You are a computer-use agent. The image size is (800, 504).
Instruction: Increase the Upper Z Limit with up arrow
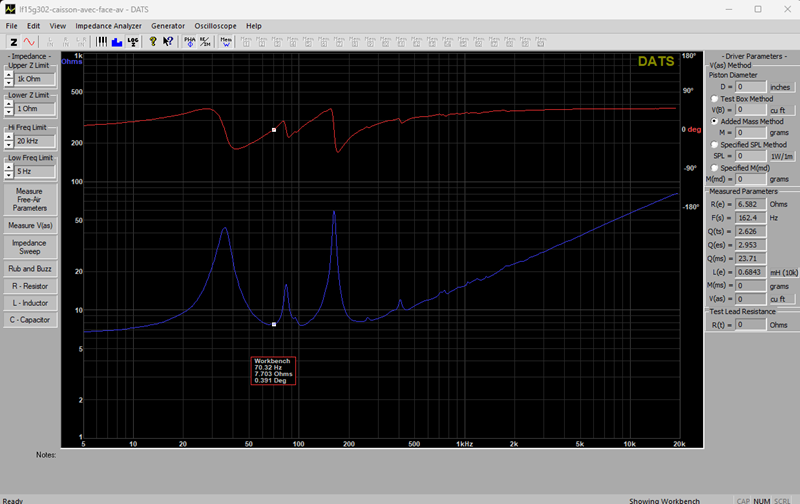tap(9, 75)
